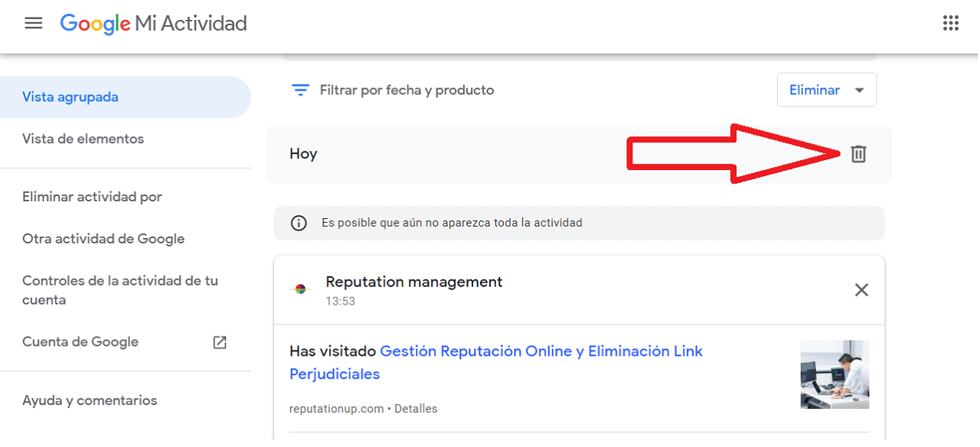Click the visited page thumbnail
The height and width of the screenshot is (447, 980).
pyautogui.click(x=835, y=374)
